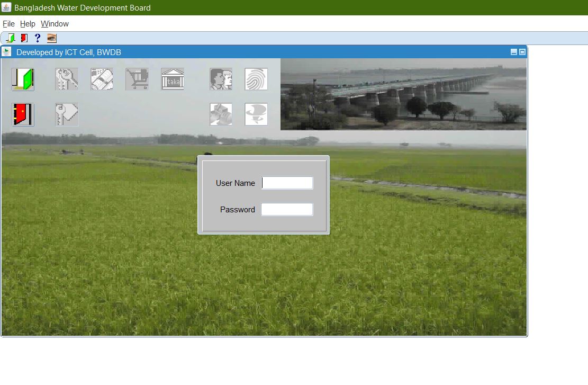
Task: Click the large red door exit icon
Action: pos(23,114)
